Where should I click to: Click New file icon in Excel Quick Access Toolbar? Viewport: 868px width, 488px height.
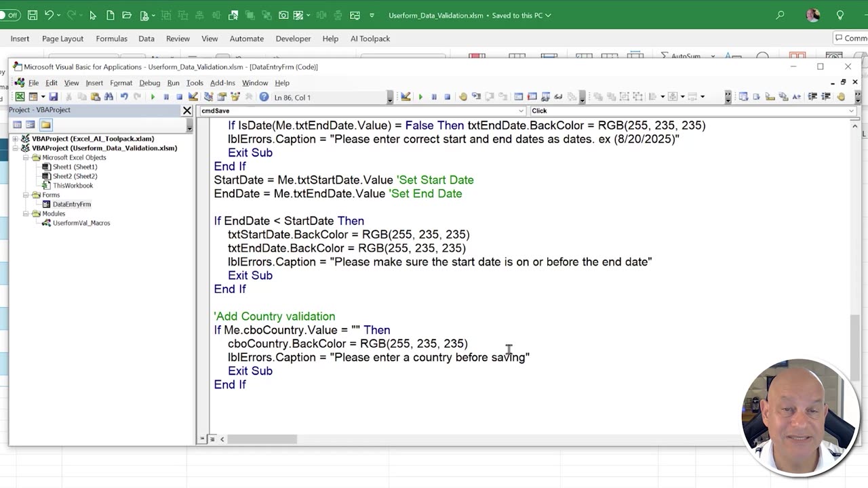110,15
